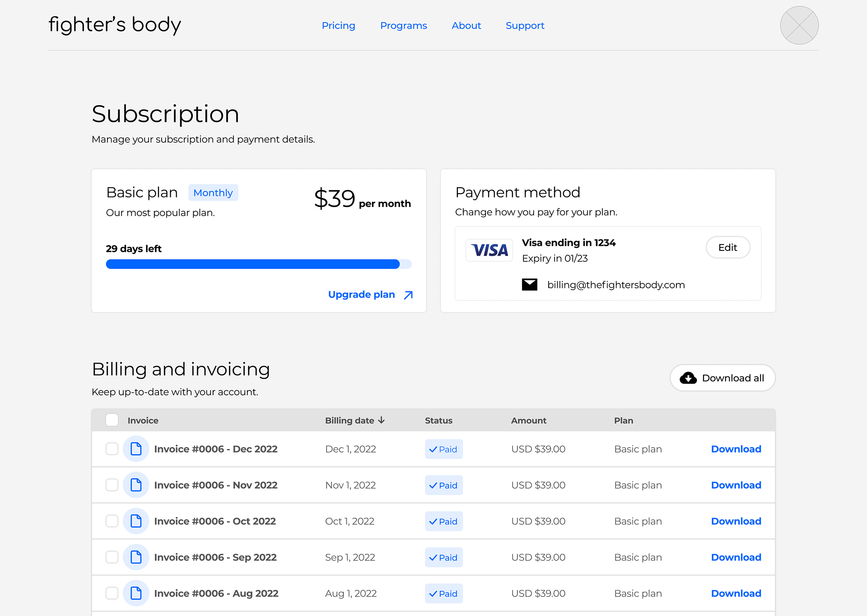Click the Sep 2022 invoice file icon
This screenshot has height=616, width=867.
[x=135, y=557]
